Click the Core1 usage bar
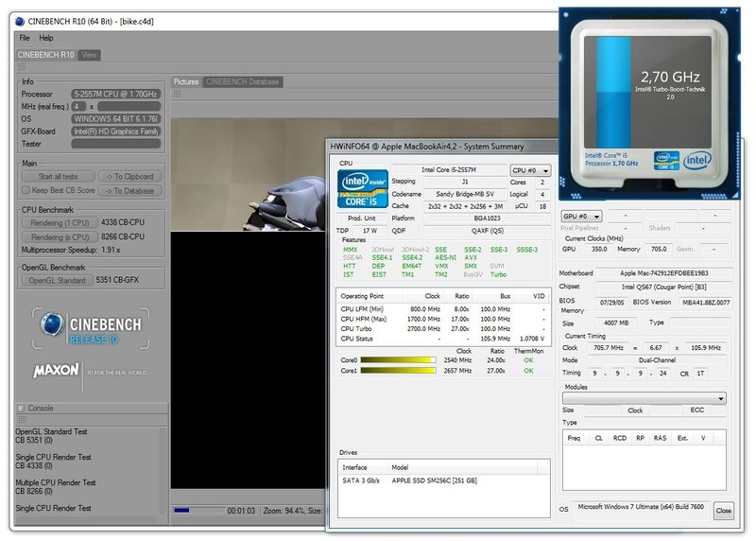This screenshot has width=756, height=541. pyautogui.click(x=398, y=371)
